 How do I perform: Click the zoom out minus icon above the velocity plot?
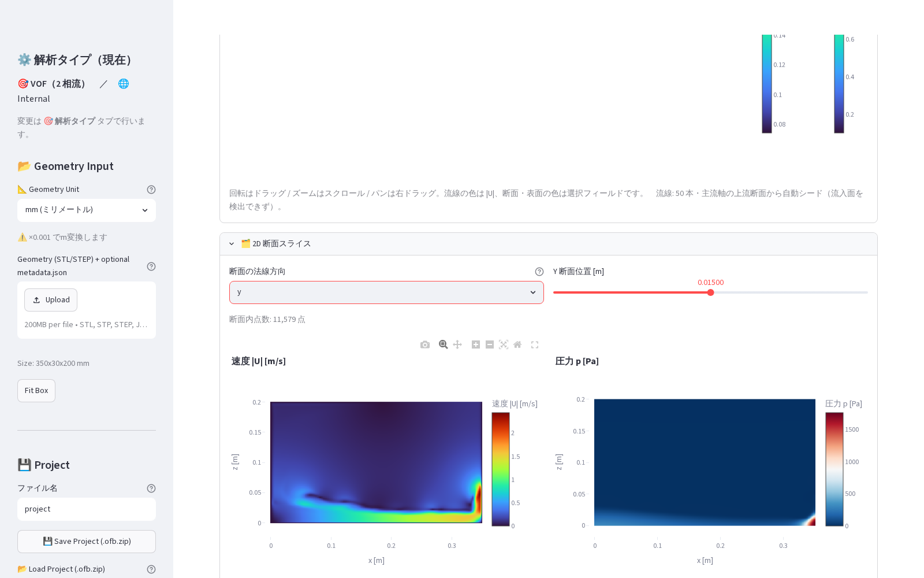pos(490,344)
